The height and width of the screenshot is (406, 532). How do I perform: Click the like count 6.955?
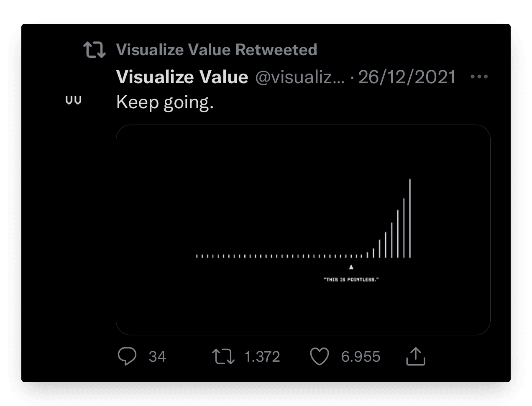pyautogui.click(x=361, y=357)
